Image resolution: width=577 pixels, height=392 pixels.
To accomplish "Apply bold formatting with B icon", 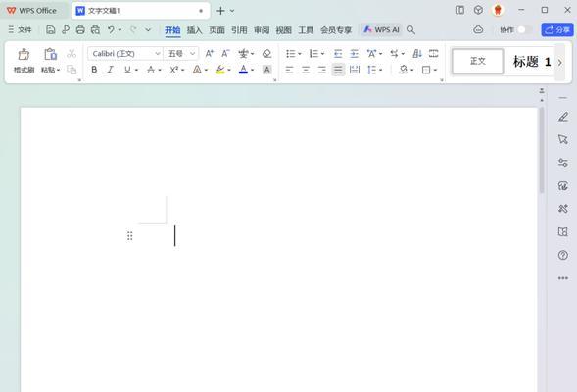I will (94, 70).
